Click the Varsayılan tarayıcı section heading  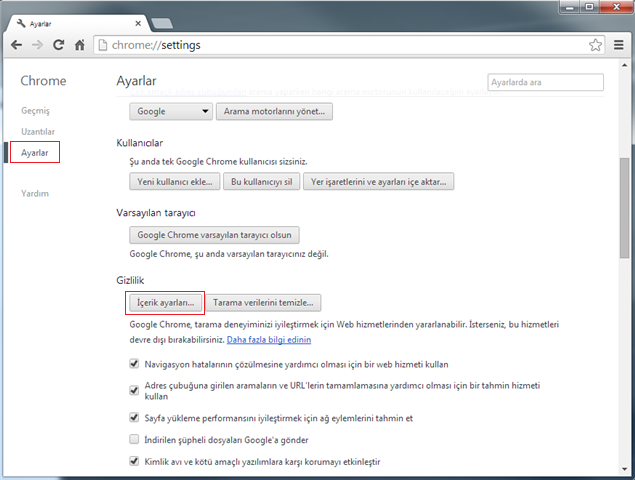[156, 213]
